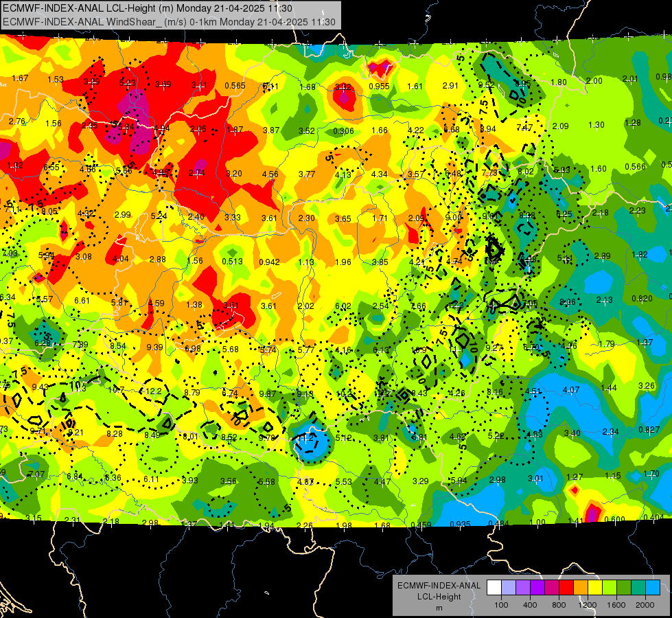Image resolution: width=672 pixels, height=618 pixels.
Task: Click the legend title ECMWF-INDEX-ANAL
Action: point(439,586)
